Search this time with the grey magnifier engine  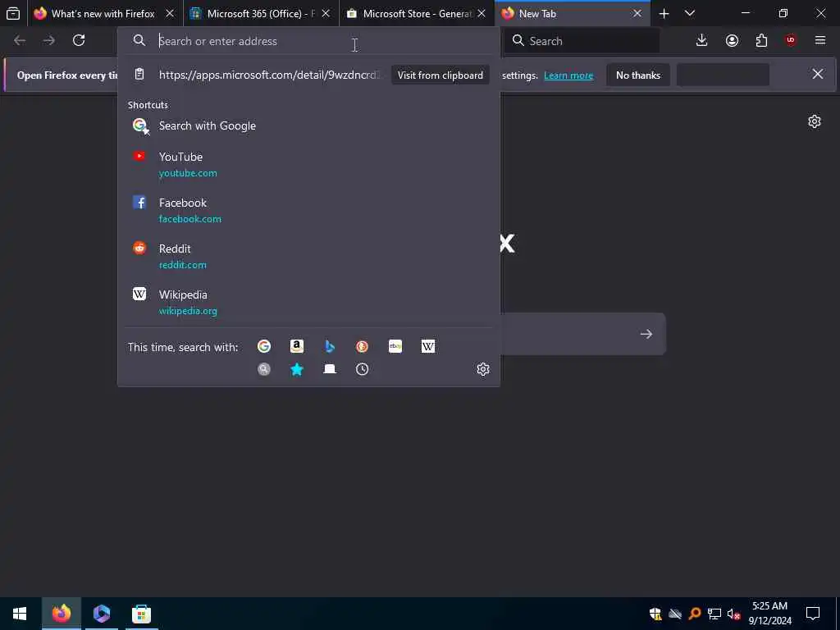tap(264, 369)
